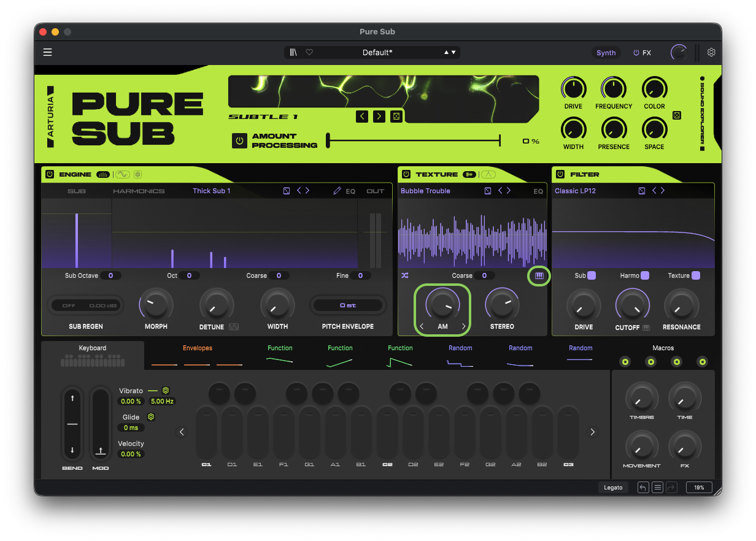Open the SUB REGEN Off display
Viewport: 756px width, 541px height.
point(85,305)
